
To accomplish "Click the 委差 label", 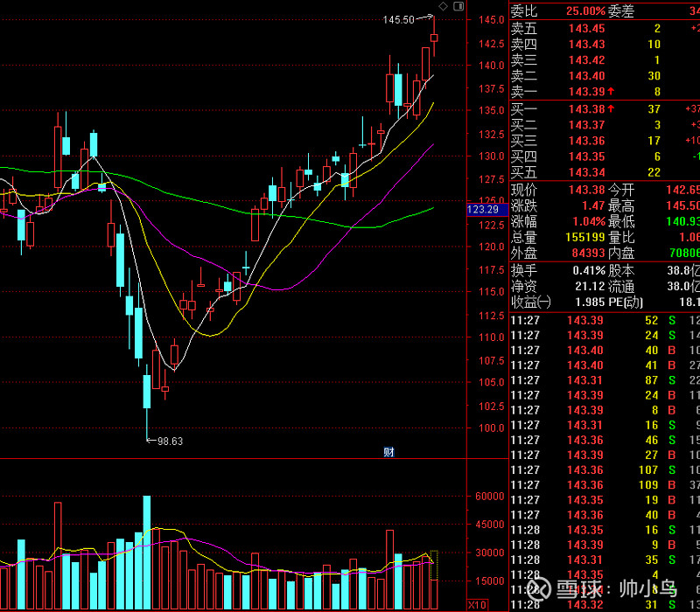I will coord(620,11).
